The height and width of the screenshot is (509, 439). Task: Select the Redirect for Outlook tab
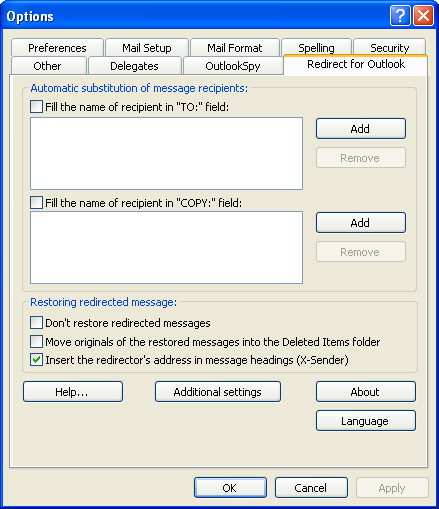(356, 64)
